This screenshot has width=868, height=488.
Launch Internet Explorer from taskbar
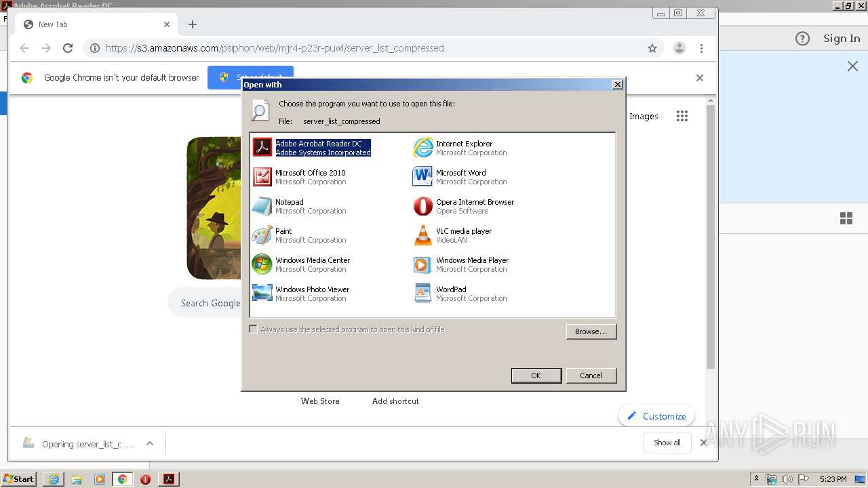click(x=54, y=479)
